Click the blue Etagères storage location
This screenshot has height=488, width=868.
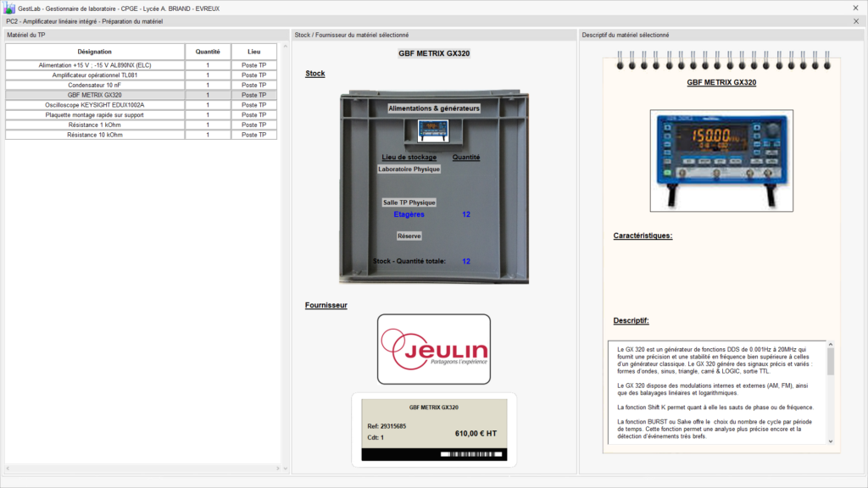click(x=409, y=214)
